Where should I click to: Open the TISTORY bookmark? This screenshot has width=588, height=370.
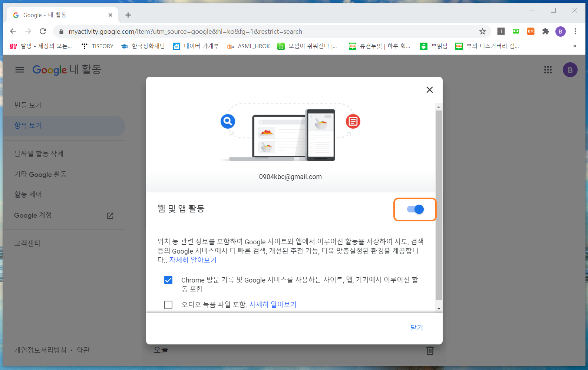(98, 46)
